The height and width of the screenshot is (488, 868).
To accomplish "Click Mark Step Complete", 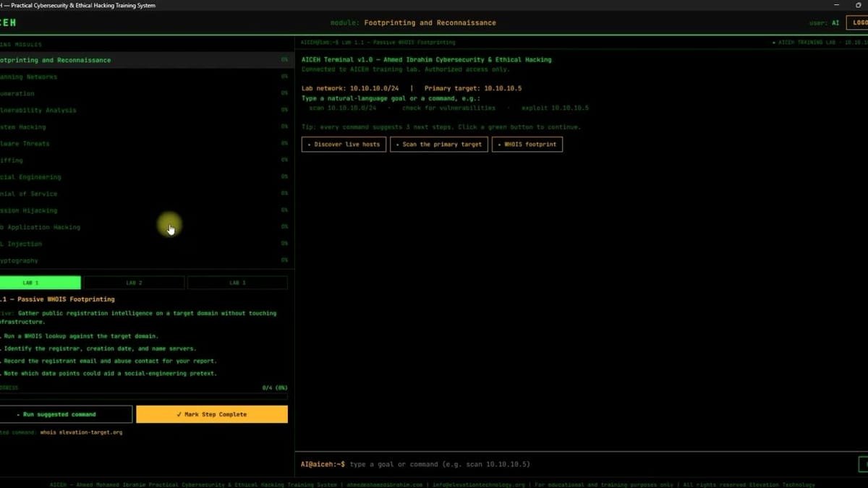I will (x=212, y=414).
